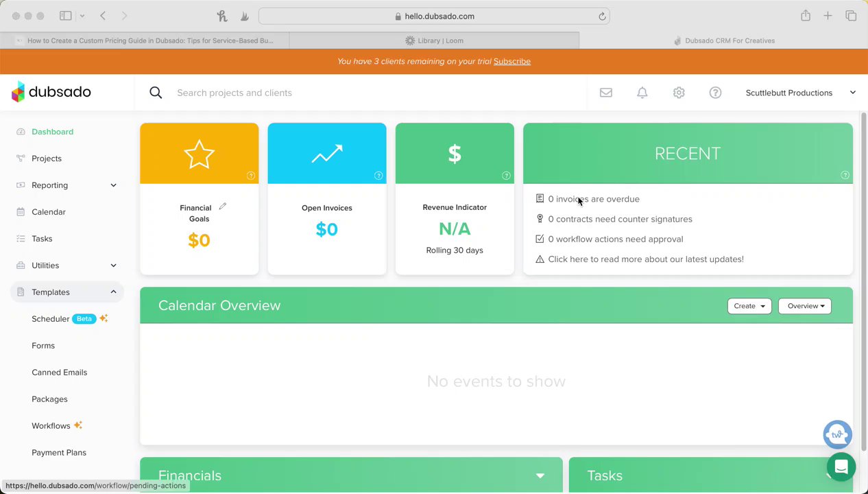Screen dimensions: 868x494
Task: Click the help icon on the yellow star card
Action: 251,176
